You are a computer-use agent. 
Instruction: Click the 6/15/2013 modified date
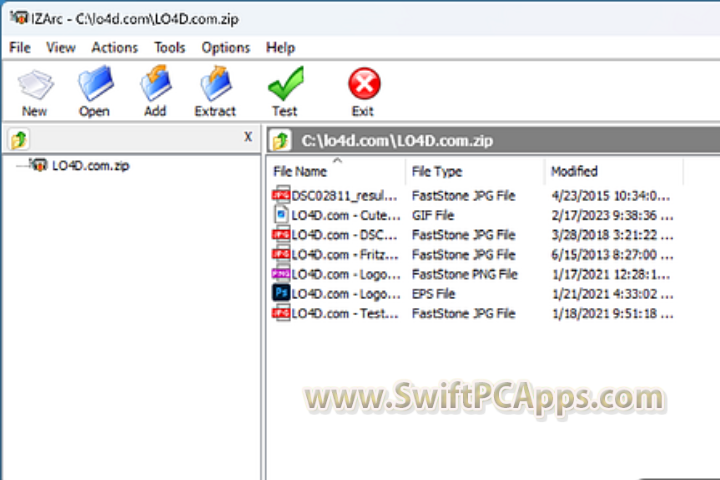[x=612, y=255]
